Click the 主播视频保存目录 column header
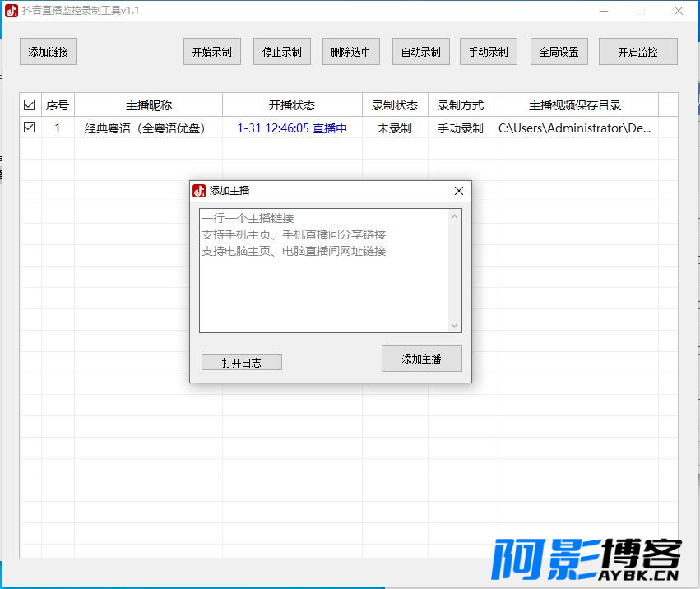The height and width of the screenshot is (589, 700). 576,105
